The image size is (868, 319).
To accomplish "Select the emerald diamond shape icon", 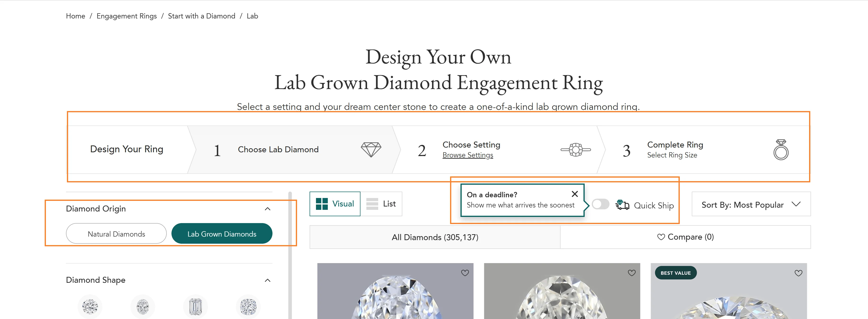I will 195,306.
